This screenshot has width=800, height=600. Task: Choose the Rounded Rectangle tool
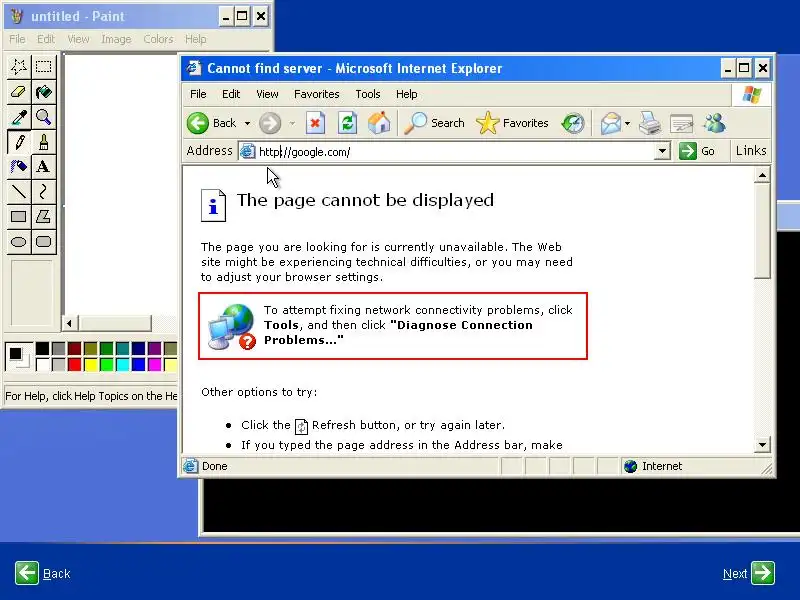click(43, 241)
